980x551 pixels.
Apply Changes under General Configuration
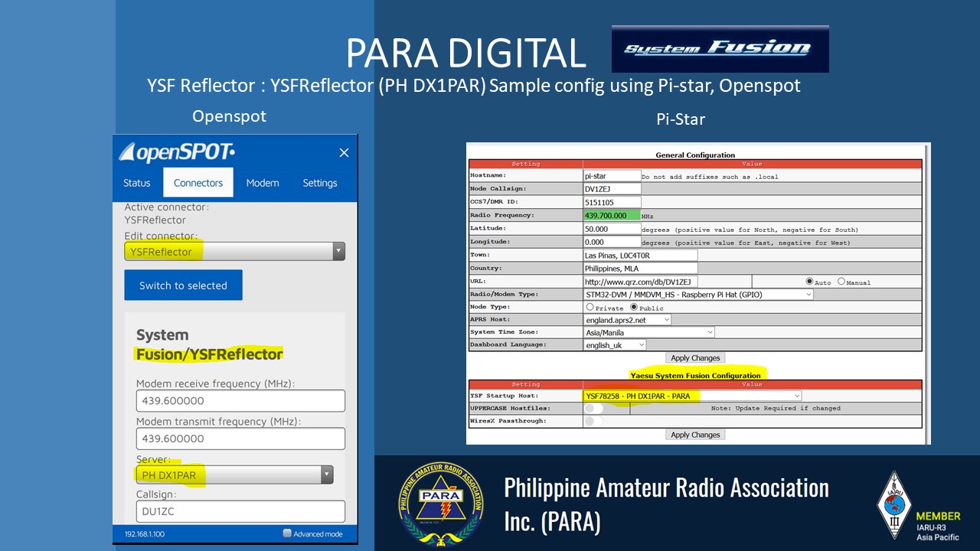click(695, 358)
